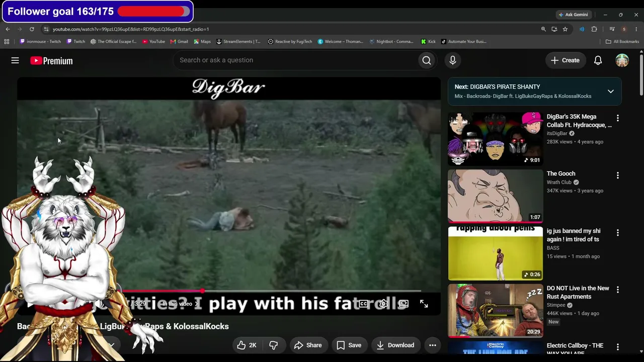This screenshot has width=644, height=362.
Task: Open the browser extensions puzzle icon
Action: 594,29
